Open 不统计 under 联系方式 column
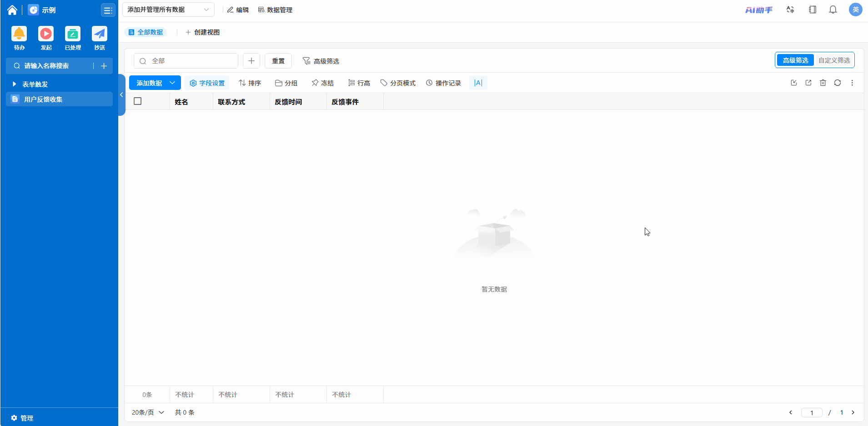This screenshot has width=868, height=426. 228,395
